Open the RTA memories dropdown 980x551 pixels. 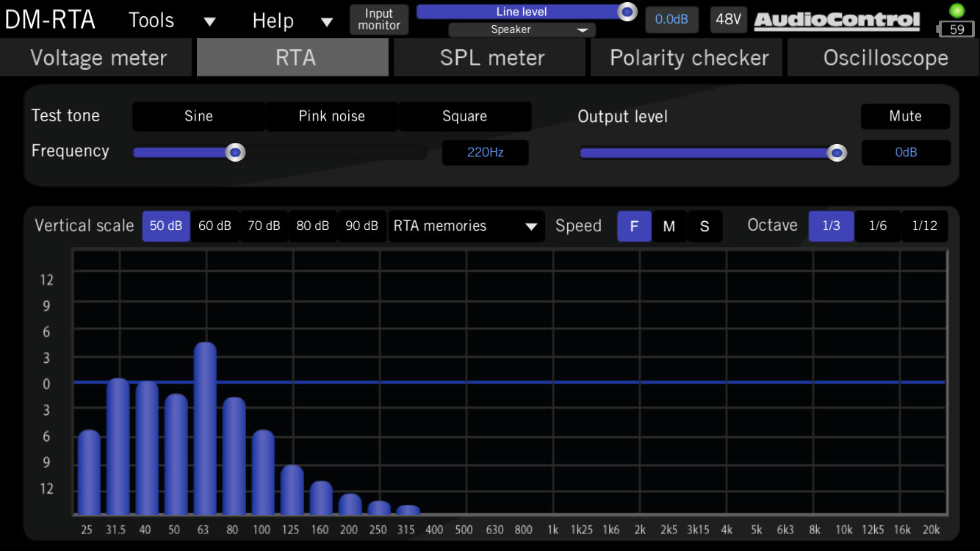[x=466, y=226]
